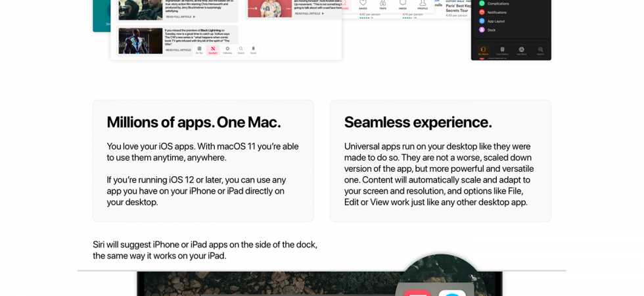Click Read Full Article beside soldiers photo

pos(180,17)
